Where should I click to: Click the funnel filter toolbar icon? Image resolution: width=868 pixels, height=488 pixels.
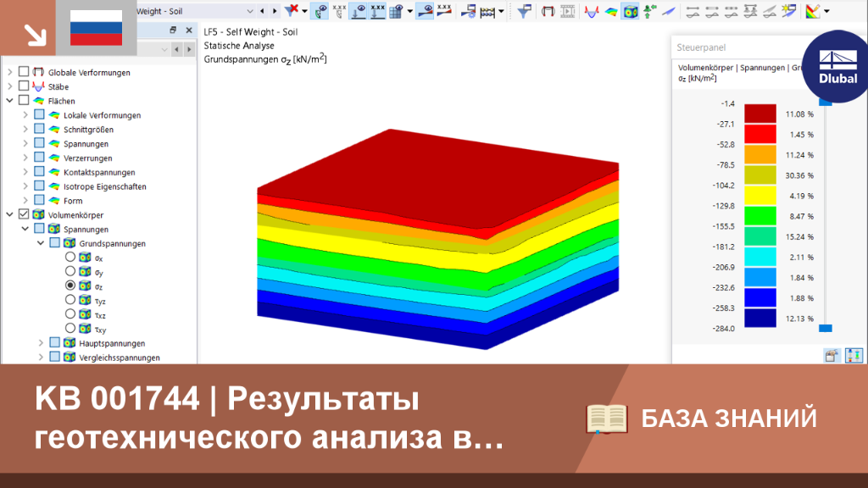[524, 11]
